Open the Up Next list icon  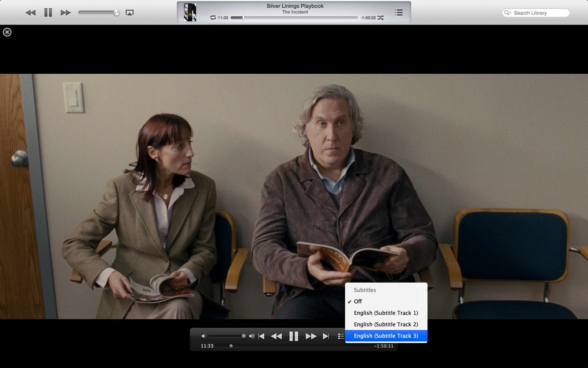(399, 12)
